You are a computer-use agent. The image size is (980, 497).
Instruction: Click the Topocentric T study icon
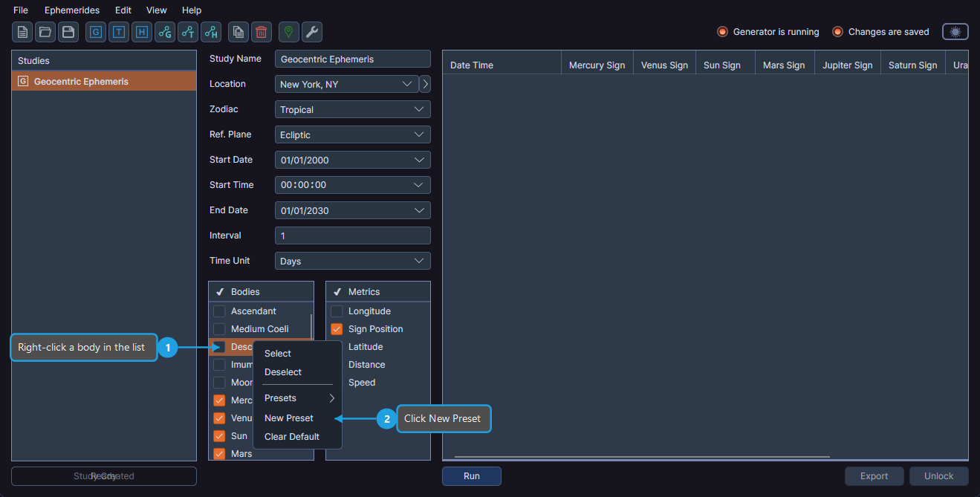pos(118,32)
